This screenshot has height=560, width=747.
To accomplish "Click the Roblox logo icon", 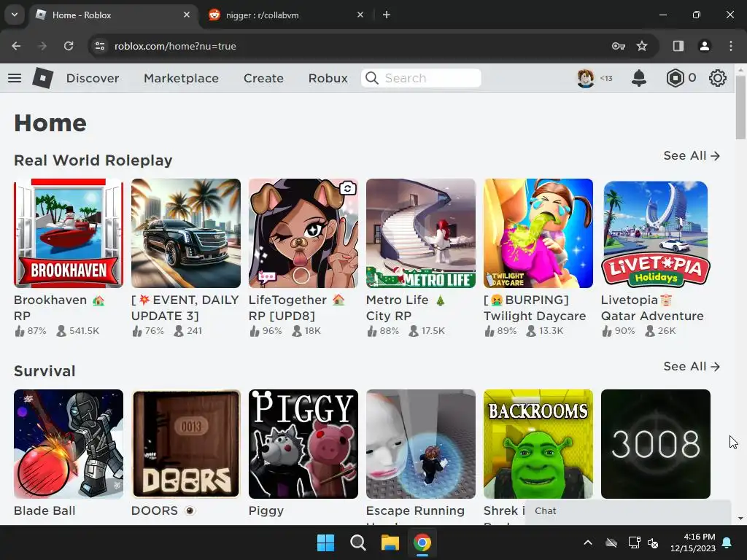I will [x=42, y=77].
